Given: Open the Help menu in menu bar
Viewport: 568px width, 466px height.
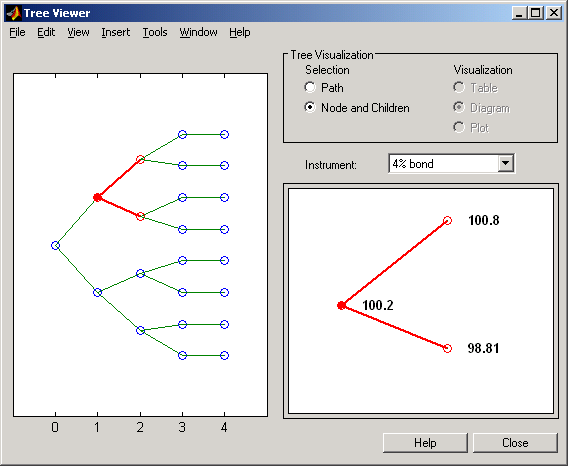Looking at the screenshot, I should point(240,33).
